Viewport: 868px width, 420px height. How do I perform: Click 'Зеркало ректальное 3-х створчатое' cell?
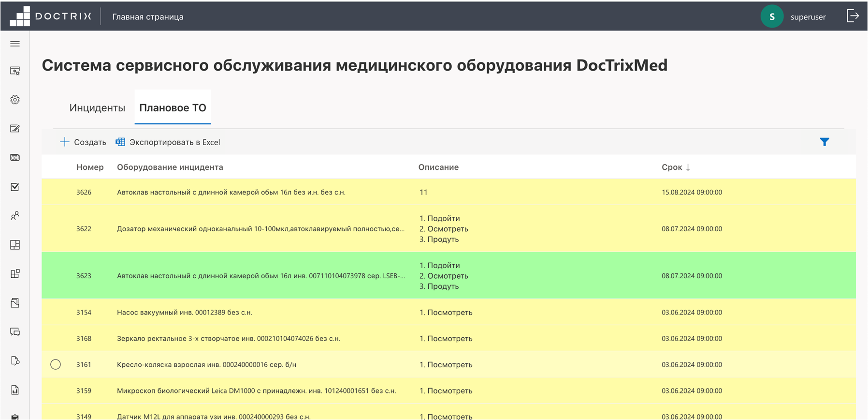coord(229,339)
